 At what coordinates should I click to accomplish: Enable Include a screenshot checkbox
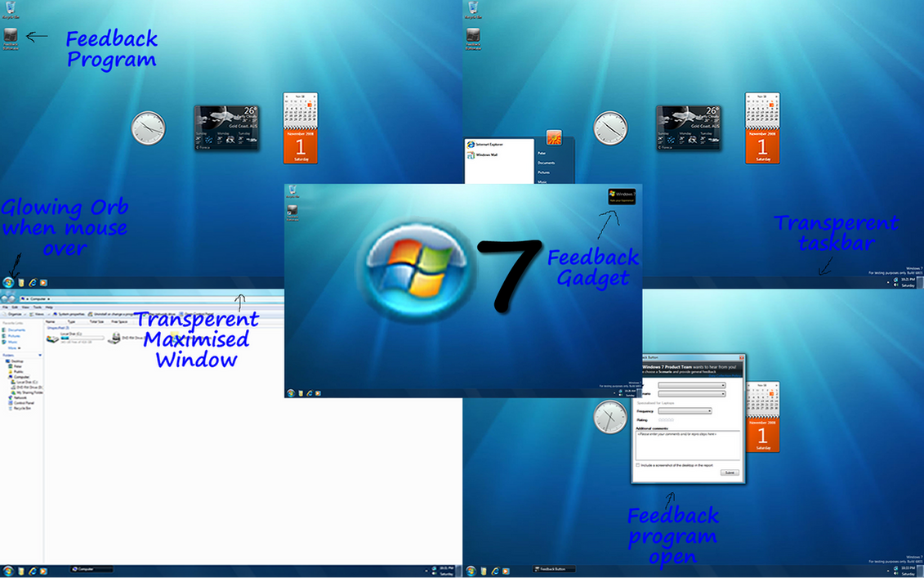pyautogui.click(x=637, y=464)
